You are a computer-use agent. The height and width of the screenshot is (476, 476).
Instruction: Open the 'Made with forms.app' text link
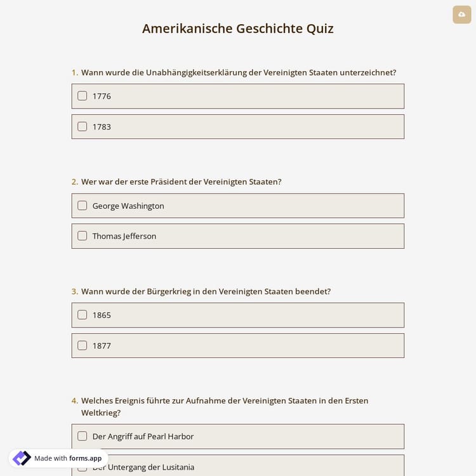[x=68, y=458]
